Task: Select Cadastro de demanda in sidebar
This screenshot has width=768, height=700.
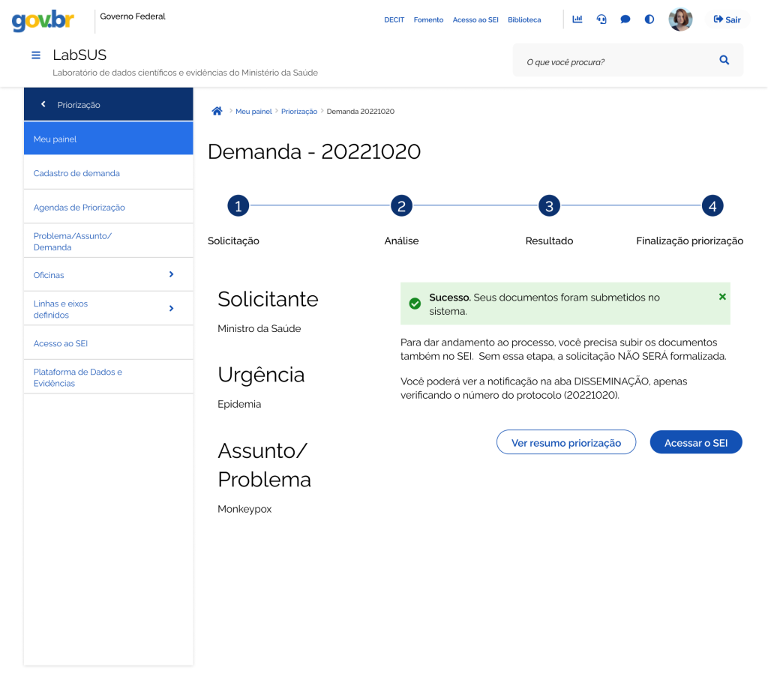Action: 76,173
